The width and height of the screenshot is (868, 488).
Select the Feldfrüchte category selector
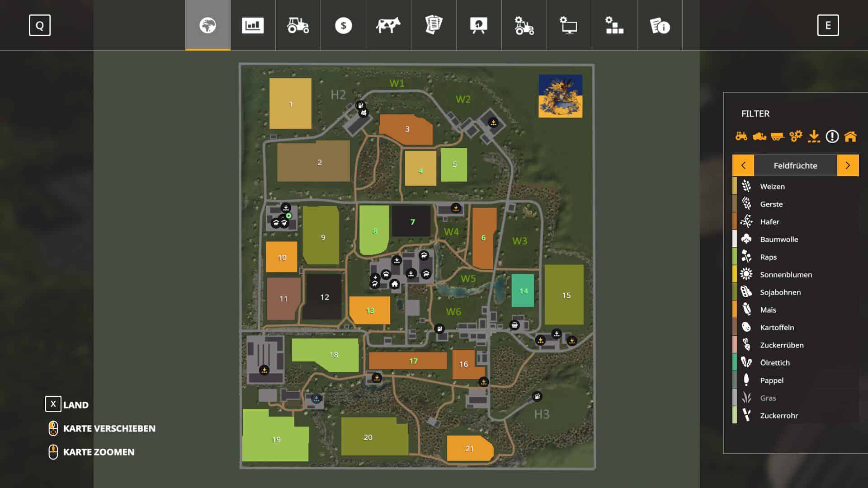(795, 165)
